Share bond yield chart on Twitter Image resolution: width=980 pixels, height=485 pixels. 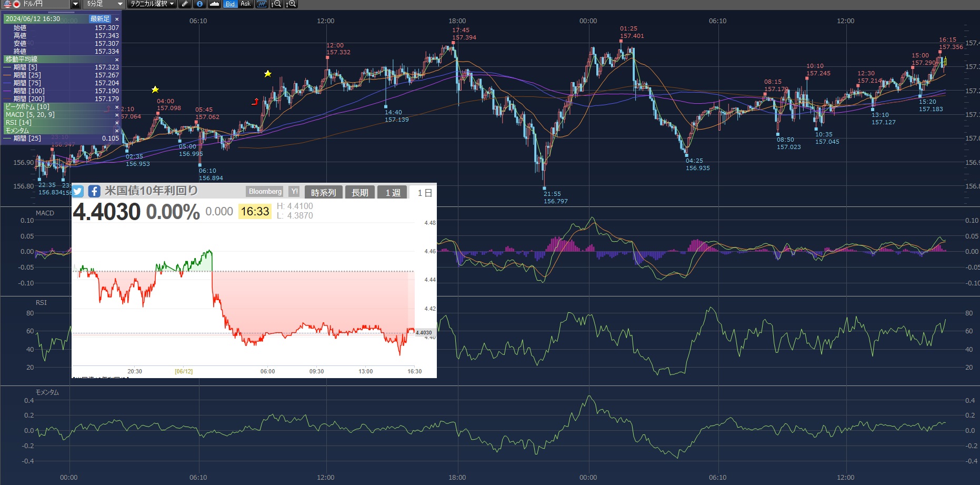(78, 191)
